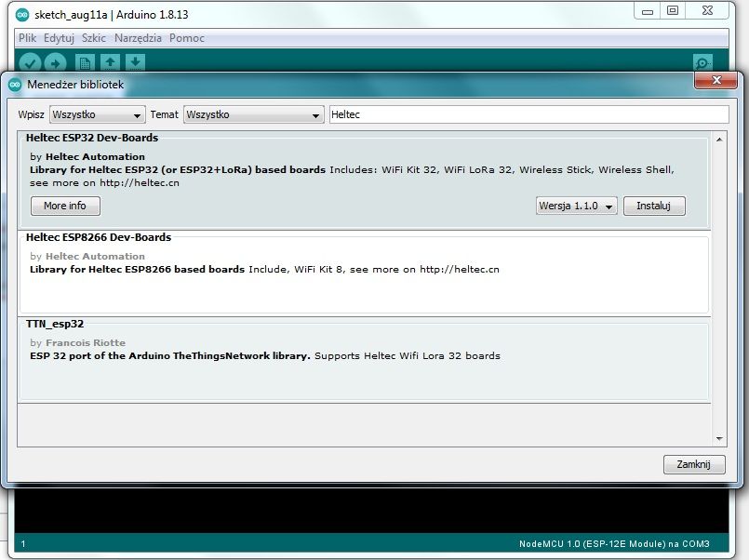Open the Pomoc menu
The height and width of the screenshot is (560, 749).
(187, 38)
